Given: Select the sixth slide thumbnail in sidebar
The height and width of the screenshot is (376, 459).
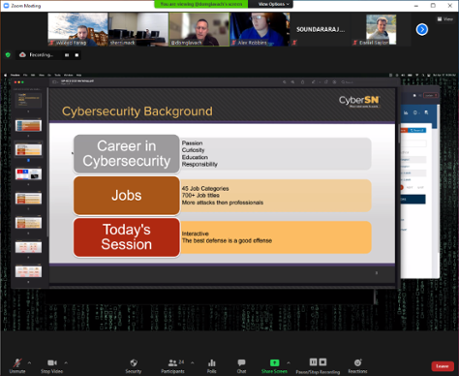Looking at the screenshot, I should pos(28,223).
